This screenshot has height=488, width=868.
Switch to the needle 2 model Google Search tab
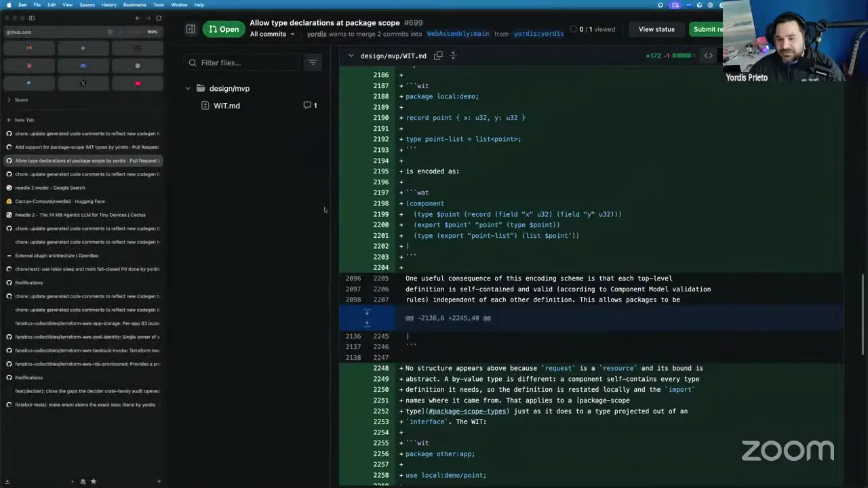(83, 188)
